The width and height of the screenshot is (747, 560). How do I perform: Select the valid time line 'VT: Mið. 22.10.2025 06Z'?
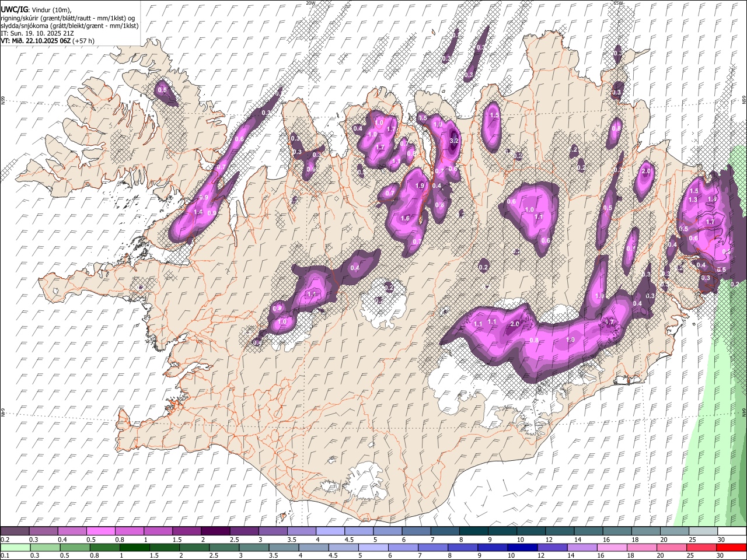36,41
